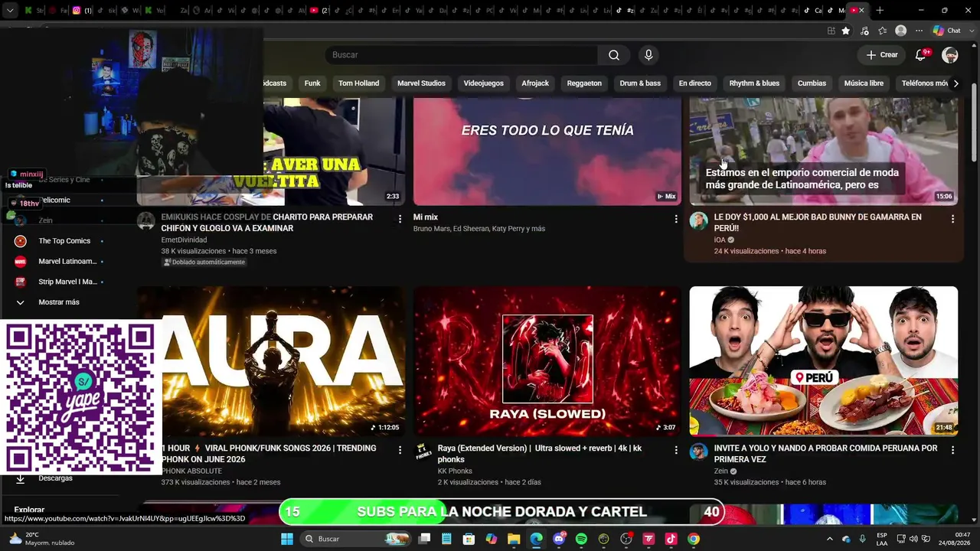Screen dimensions: 980x551
Task: Play the Perú food video thumbnail
Action: tap(824, 361)
